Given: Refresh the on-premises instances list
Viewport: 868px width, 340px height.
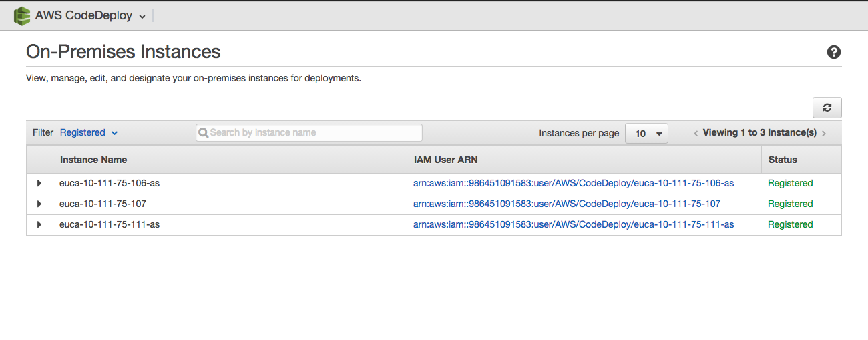Looking at the screenshot, I should (x=827, y=108).
